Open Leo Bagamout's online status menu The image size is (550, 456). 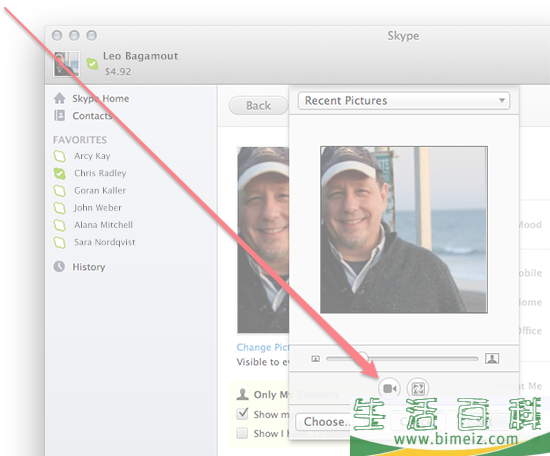click(92, 64)
